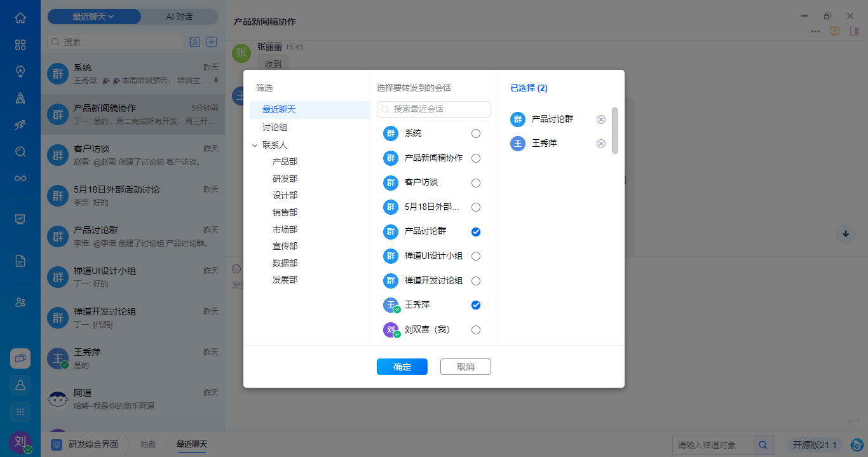This screenshot has height=457, width=868.
Task: Tick the 禅道UI设计小组 checkbox
Action: click(x=476, y=256)
